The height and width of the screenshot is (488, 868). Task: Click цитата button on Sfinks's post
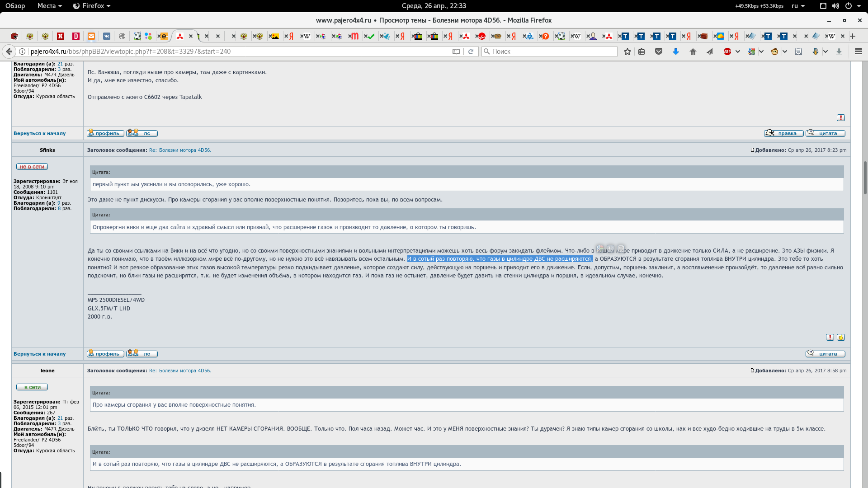coord(825,354)
